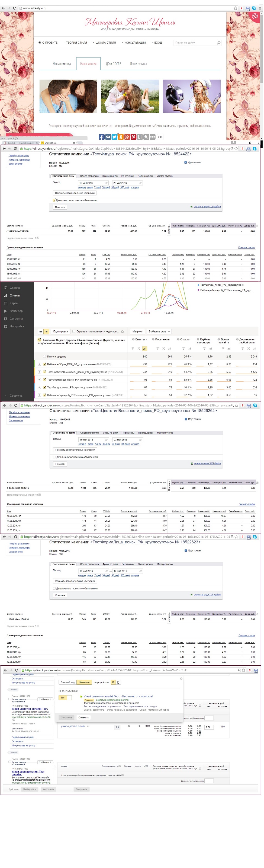Expand the ТестФигура_поиск_РФ_круглосуточно row in Metrika
The image size is (264, 868).
point(39,388)
